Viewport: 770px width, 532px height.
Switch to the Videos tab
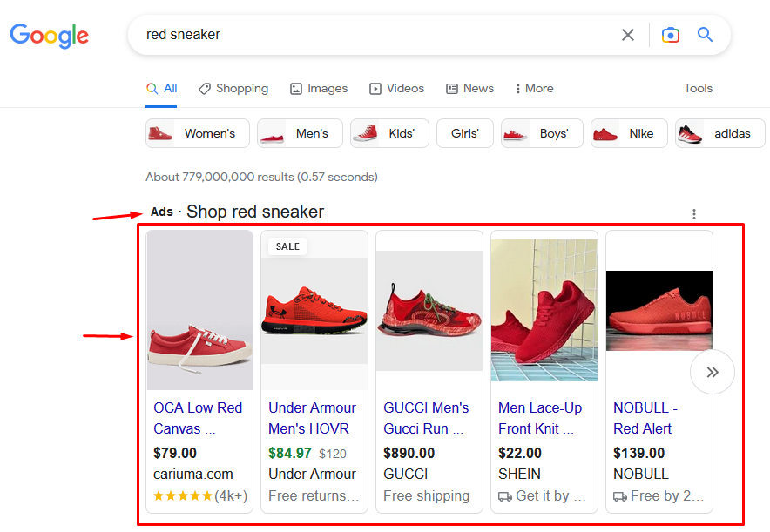pyautogui.click(x=397, y=88)
